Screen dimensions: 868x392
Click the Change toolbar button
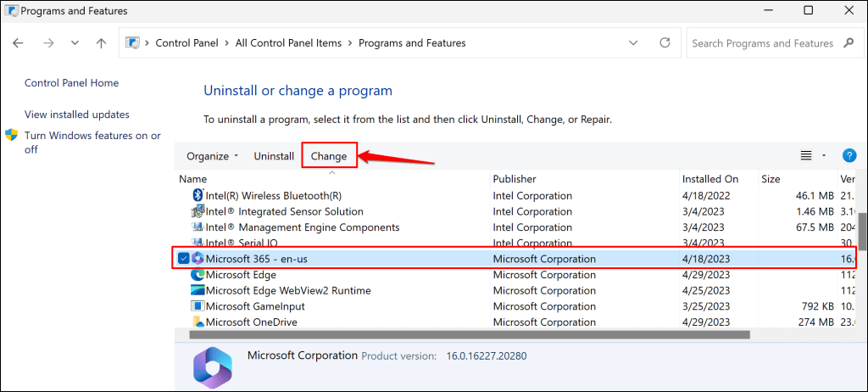click(329, 156)
